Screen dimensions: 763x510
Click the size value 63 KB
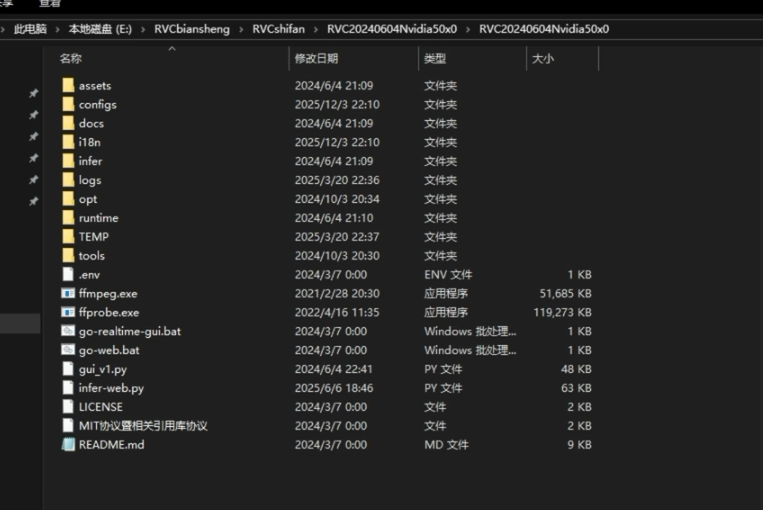click(x=576, y=388)
